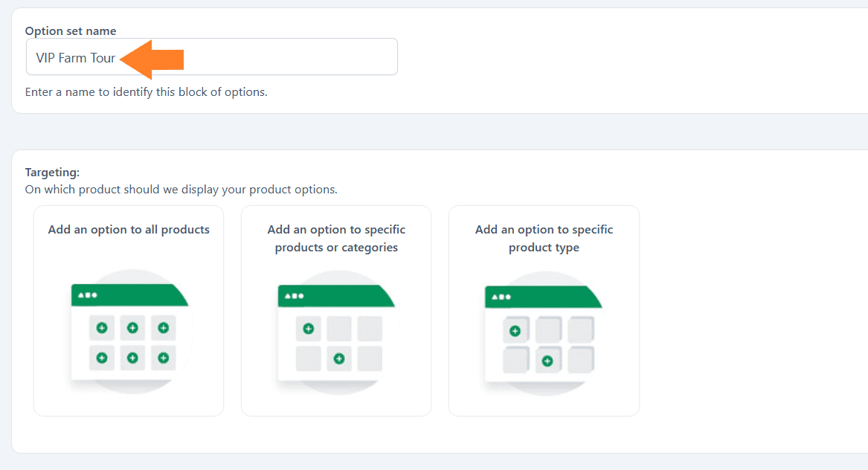Click 'On which product should we display' description
Screen dimensions: 868x470
click(181, 190)
